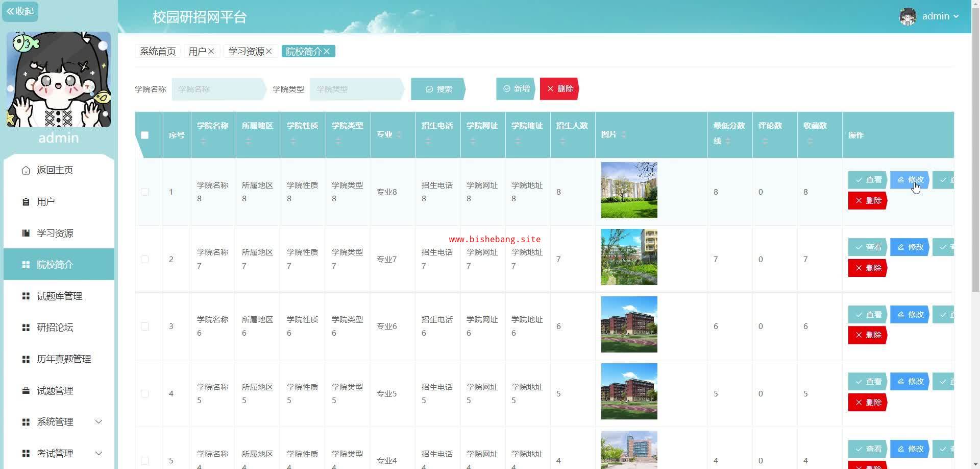Click the admin avatar in top right

coord(908,16)
